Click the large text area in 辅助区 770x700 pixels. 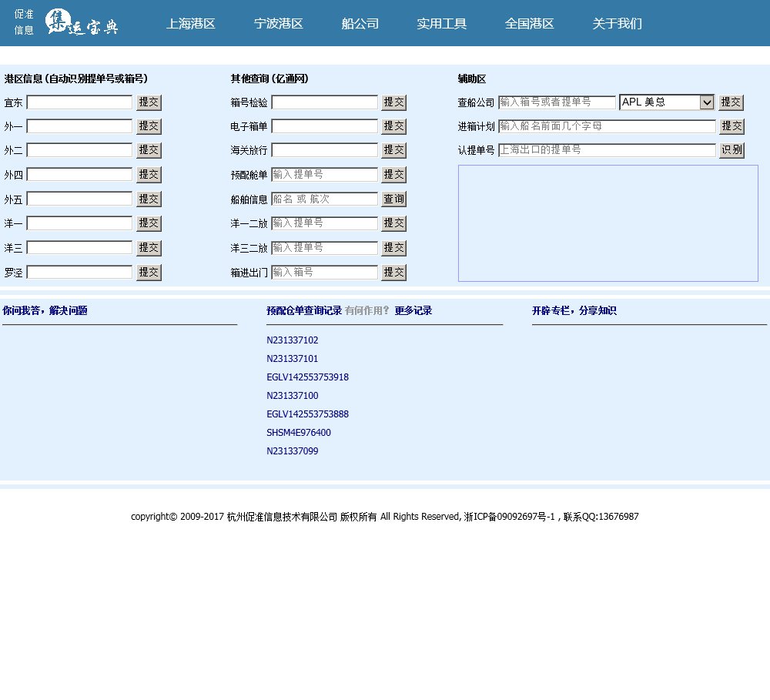(x=608, y=223)
